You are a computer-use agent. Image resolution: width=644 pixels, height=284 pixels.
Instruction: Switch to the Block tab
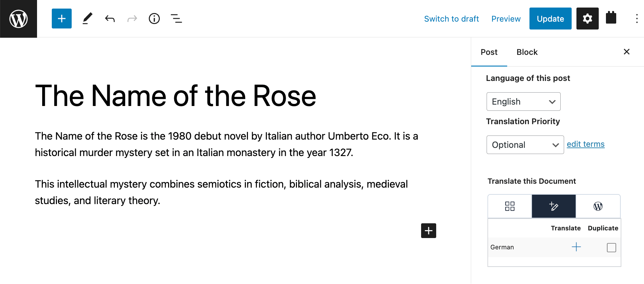527,52
